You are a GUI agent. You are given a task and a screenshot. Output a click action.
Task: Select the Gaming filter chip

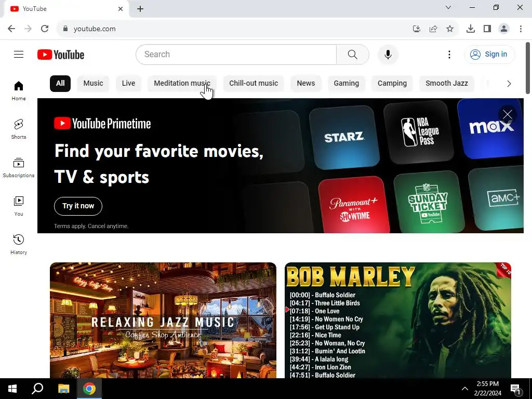(346, 84)
